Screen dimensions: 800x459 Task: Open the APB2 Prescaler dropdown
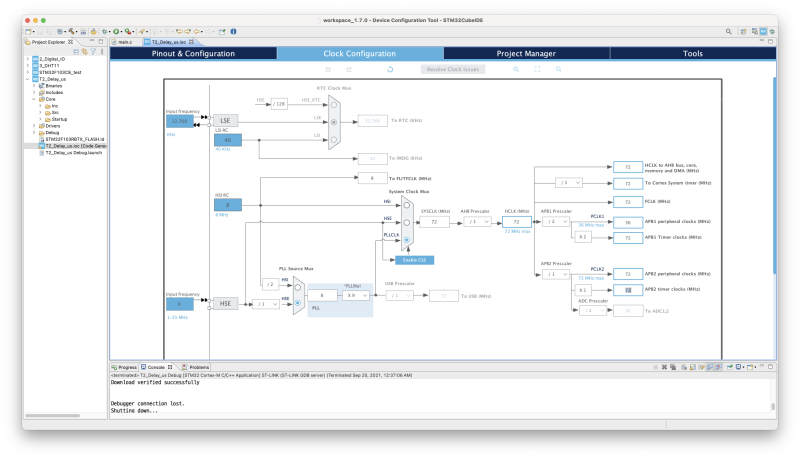556,274
